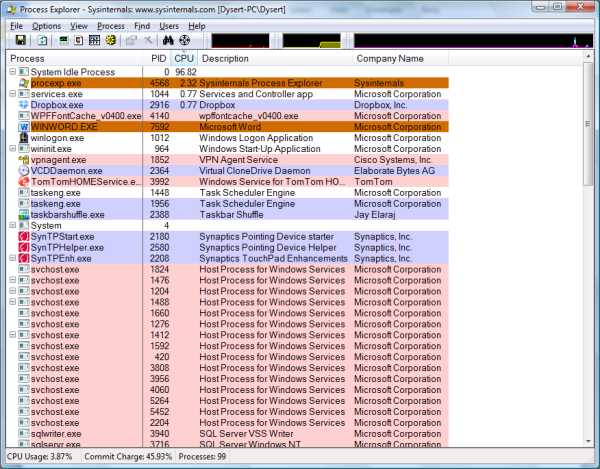
Task: Select the Find Window's Process crosshair icon
Action: pos(184,40)
